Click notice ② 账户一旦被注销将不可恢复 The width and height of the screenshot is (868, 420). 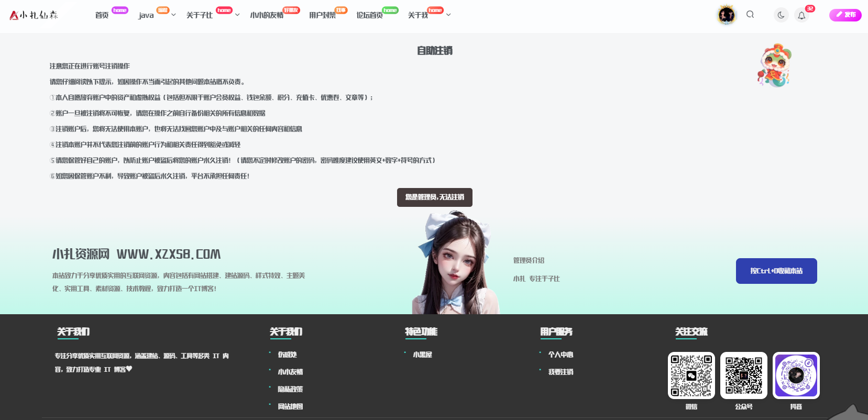158,113
